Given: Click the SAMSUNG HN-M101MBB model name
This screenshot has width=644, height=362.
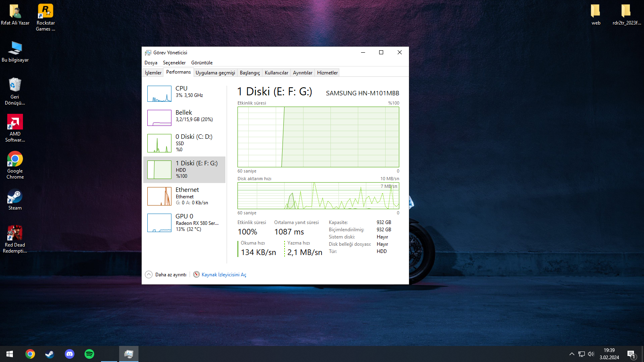Looking at the screenshot, I should click(363, 93).
